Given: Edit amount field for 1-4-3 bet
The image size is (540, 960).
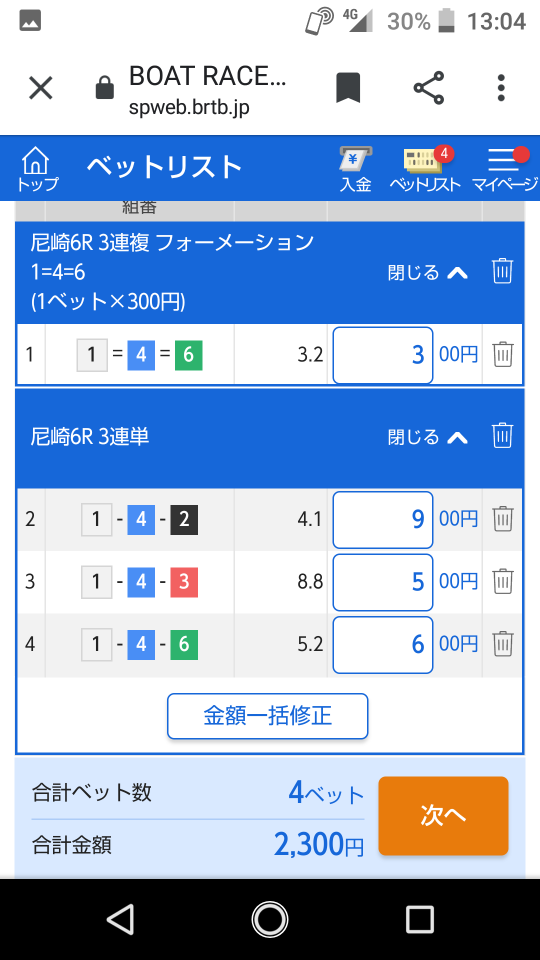Looking at the screenshot, I should coord(383,582).
